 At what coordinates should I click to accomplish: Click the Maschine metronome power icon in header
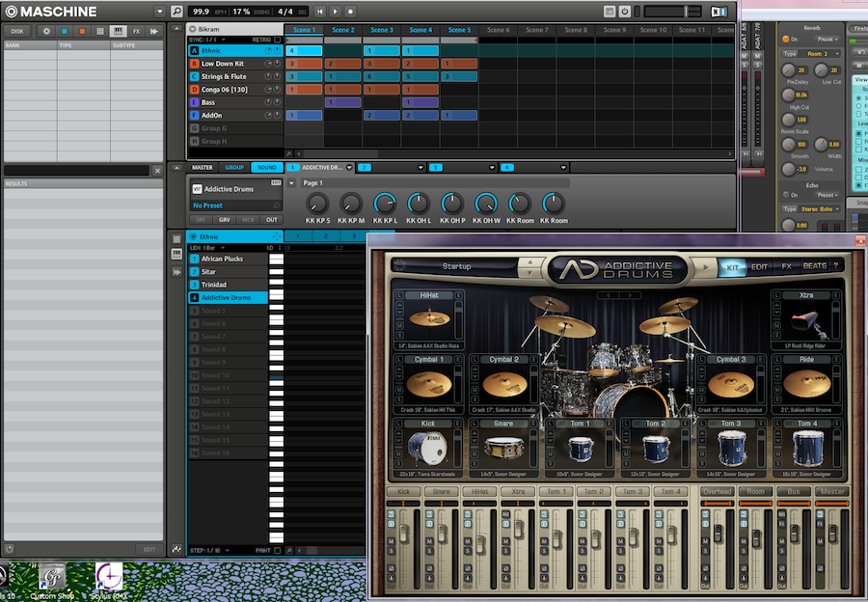coord(625,11)
